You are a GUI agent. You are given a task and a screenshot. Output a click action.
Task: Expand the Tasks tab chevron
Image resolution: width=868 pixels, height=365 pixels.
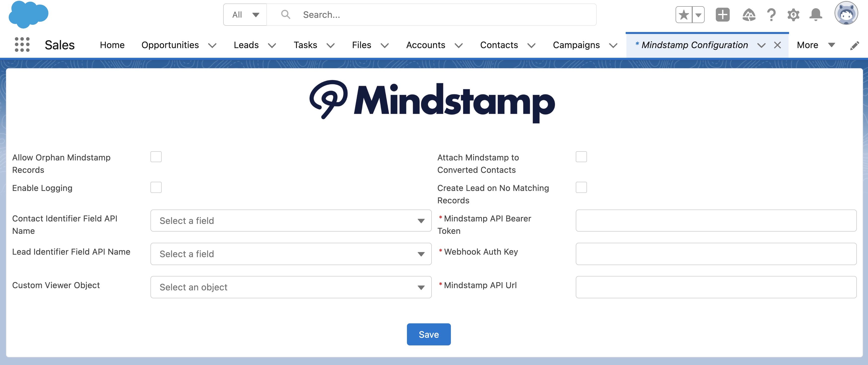coord(330,45)
